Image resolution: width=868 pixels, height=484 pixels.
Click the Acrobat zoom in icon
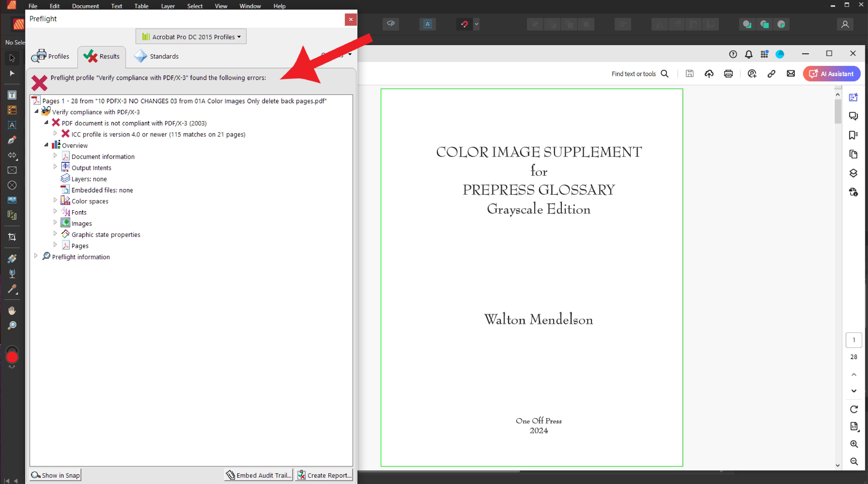[x=854, y=444]
